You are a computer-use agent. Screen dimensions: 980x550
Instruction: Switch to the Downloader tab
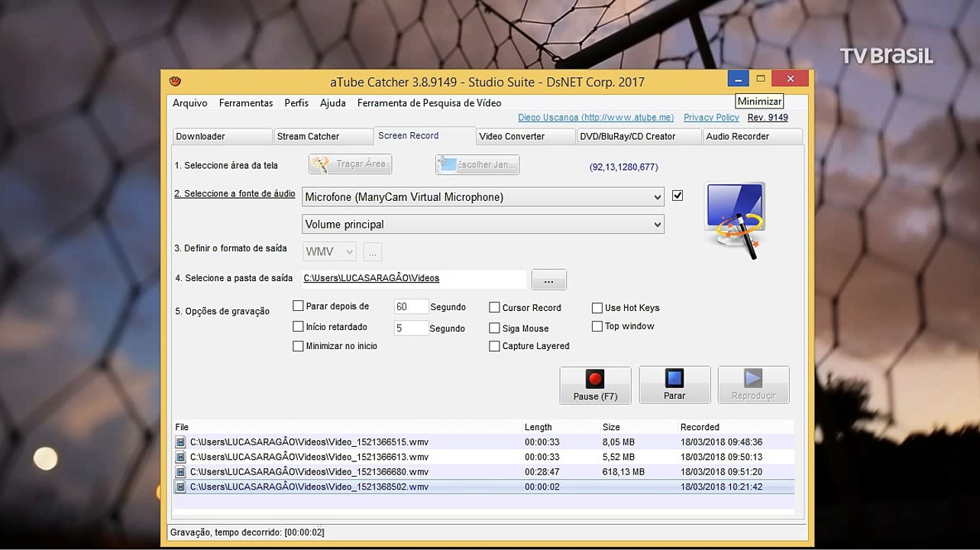click(222, 137)
